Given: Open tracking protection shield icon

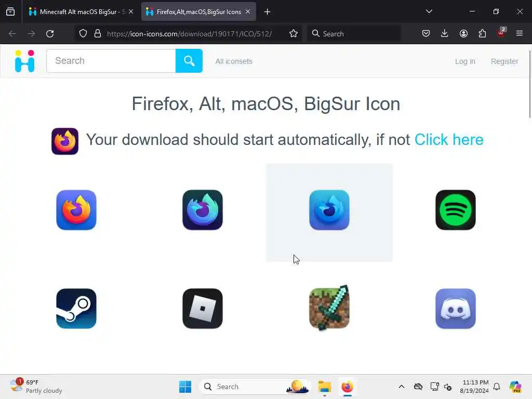Looking at the screenshot, I should pyautogui.click(x=83, y=34).
